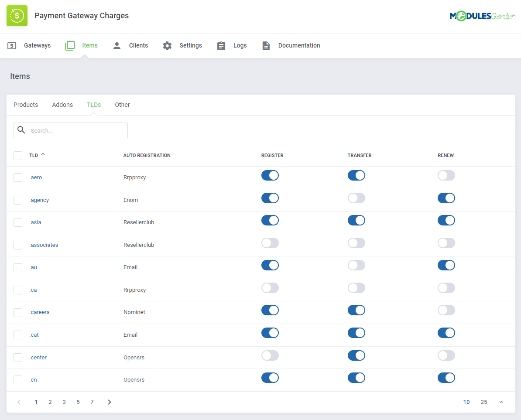Check the .au row checkbox

(18, 267)
